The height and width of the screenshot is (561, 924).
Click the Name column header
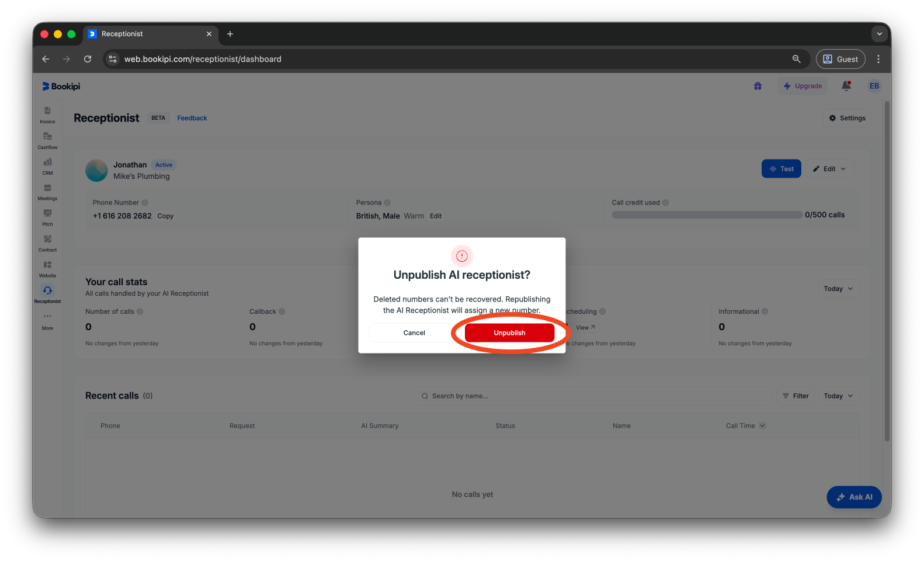tap(621, 426)
